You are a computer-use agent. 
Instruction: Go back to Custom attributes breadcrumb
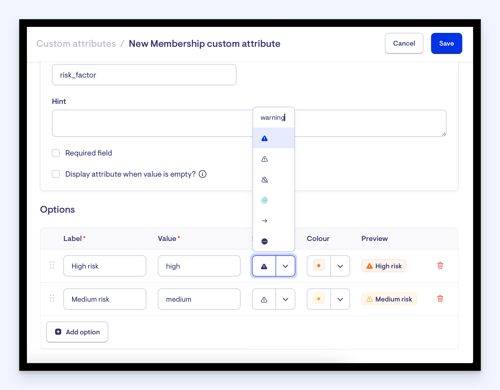pyautogui.click(x=76, y=44)
